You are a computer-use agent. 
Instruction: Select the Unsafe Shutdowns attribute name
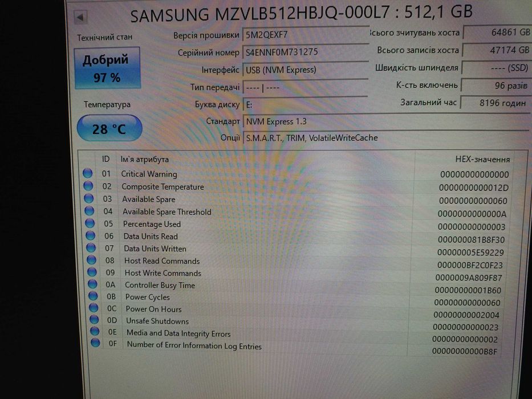click(157, 321)
